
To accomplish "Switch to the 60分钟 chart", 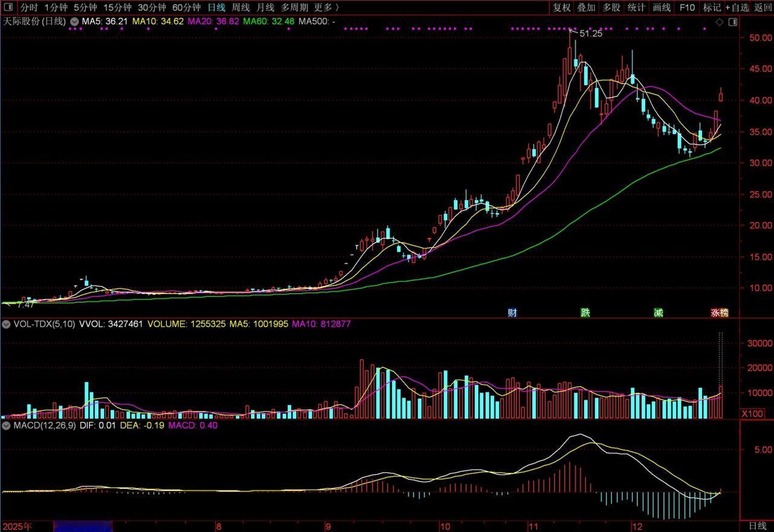I will point(186,7).
